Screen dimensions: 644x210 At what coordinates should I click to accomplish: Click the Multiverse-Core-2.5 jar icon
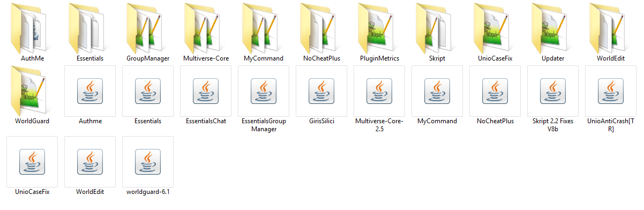point(379,91)
